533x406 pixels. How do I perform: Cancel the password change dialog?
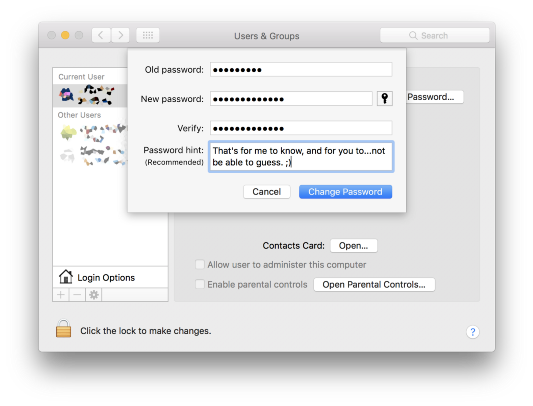tap(266, 192)
